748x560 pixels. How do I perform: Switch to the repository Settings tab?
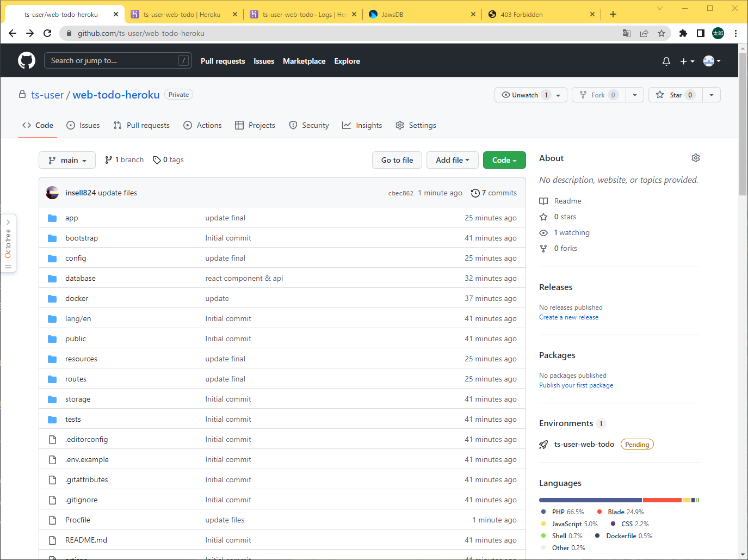pyautogui.click(x=416, y=125)
